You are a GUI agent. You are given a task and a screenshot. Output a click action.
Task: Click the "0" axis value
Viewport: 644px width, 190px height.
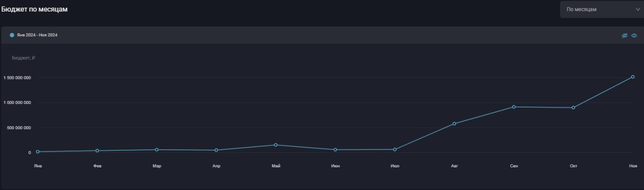30,152
